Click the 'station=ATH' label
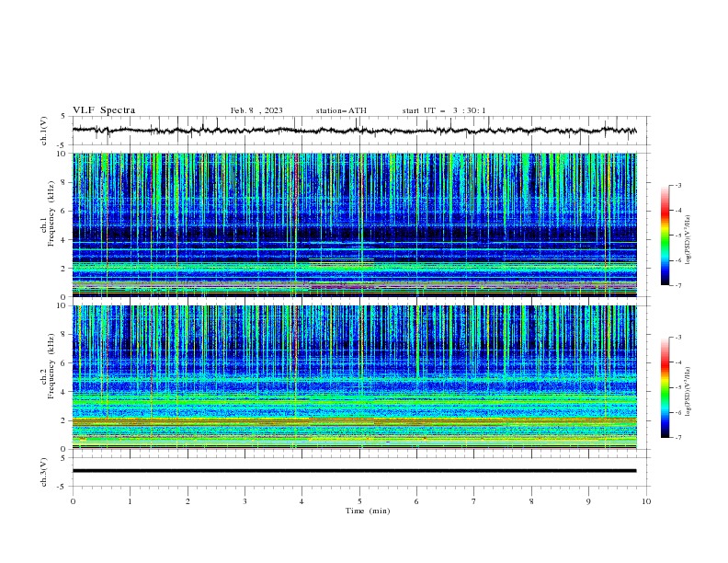This screenshot has width=728, height=563. [341, 110]
